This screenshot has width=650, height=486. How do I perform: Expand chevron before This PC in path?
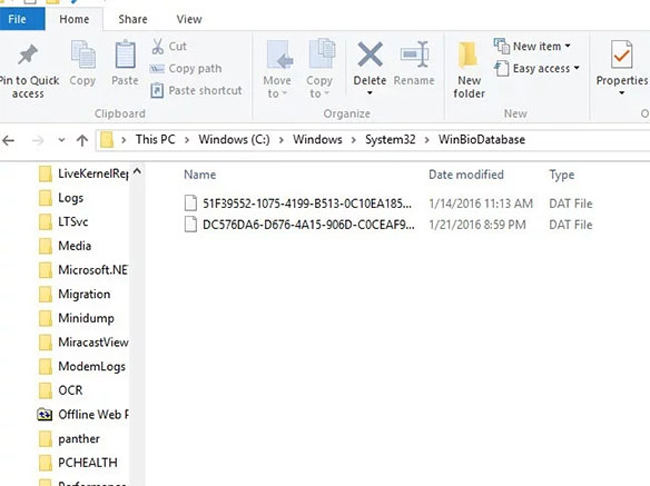124,140
